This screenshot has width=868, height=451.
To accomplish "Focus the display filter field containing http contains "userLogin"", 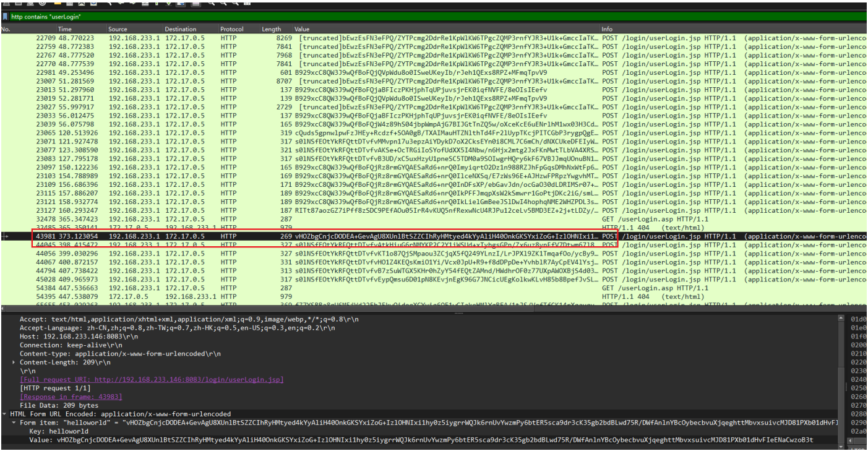I will point(438,17).
